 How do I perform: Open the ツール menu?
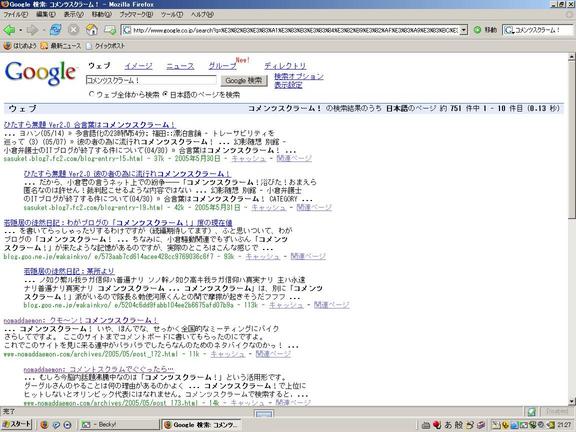coord(172,15)
